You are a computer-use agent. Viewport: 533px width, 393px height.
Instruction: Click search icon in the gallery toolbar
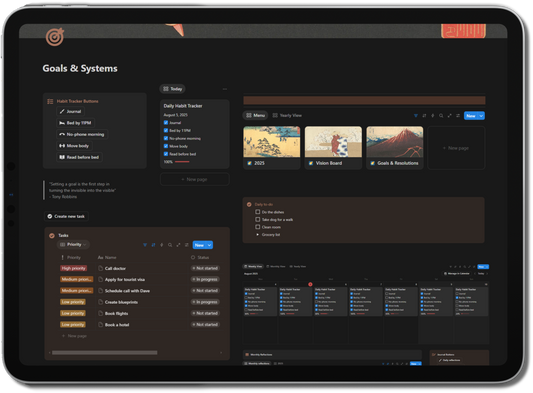[x=441, y=116]
